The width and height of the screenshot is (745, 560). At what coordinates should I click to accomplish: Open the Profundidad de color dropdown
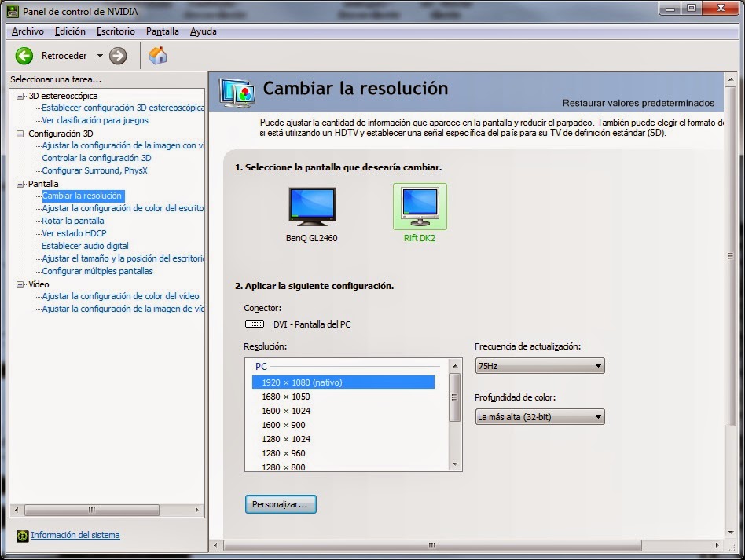(540, 417)
